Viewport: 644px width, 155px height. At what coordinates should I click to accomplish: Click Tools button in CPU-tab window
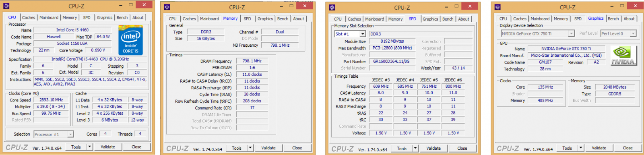pos(76,147)
